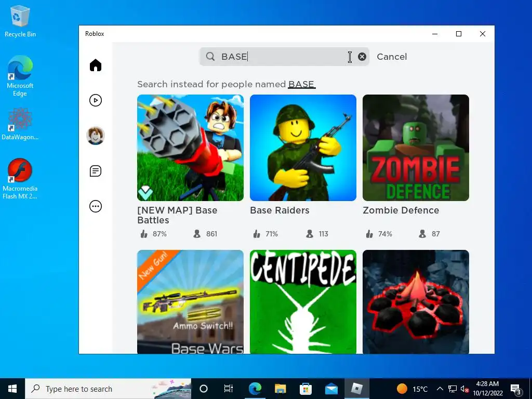Open File Explorer from the taskbar
The width and height of the screenshot is (532, 399).
point(280,389)
